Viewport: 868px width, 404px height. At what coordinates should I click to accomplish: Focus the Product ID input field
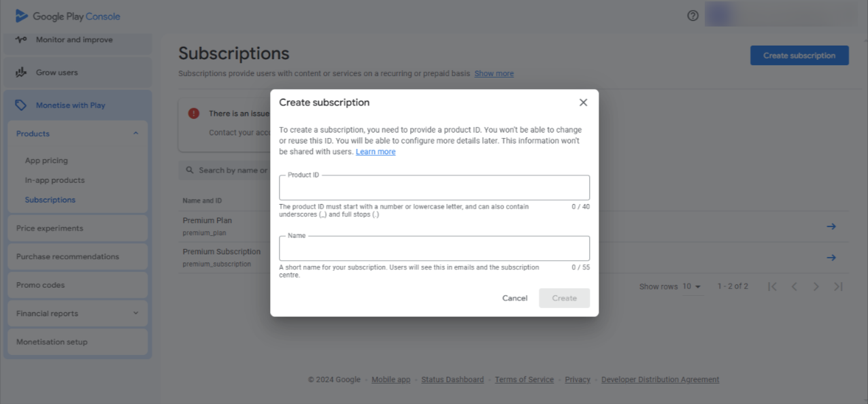(x=434, y=188)
